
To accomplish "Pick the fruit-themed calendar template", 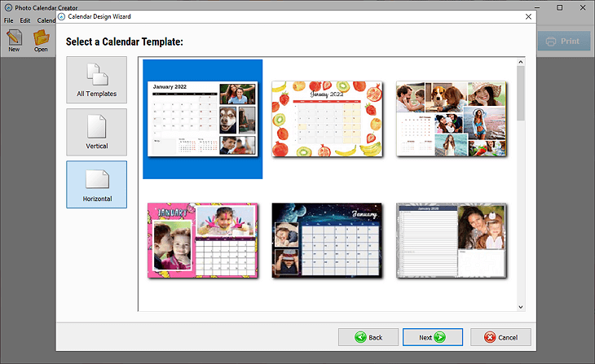I will click(x=327, y=119).
